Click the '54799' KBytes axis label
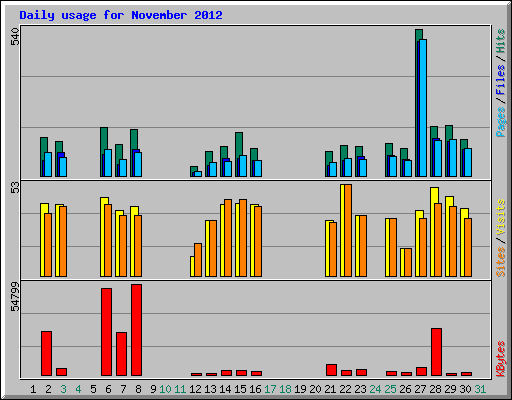Viewport: 512px width, 400px height. pyautogui.click(x=15, y=297)
